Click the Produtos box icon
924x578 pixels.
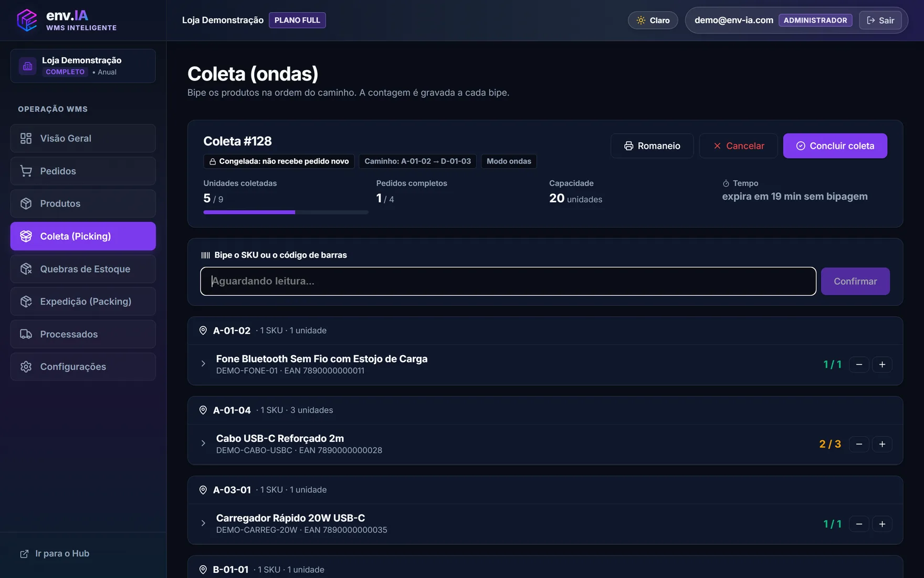tap(26, 203)
